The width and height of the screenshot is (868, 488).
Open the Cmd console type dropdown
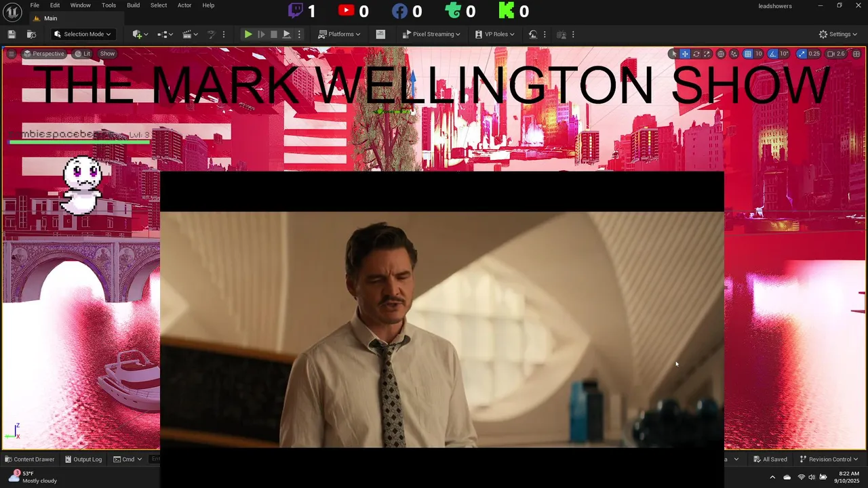click(x=127, y=460)
